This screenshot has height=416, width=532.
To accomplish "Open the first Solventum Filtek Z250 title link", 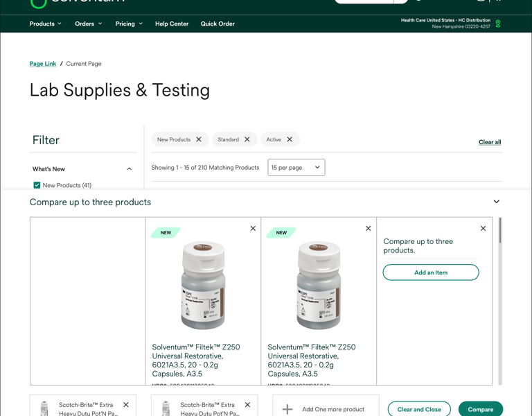I will tap(196, 361).
